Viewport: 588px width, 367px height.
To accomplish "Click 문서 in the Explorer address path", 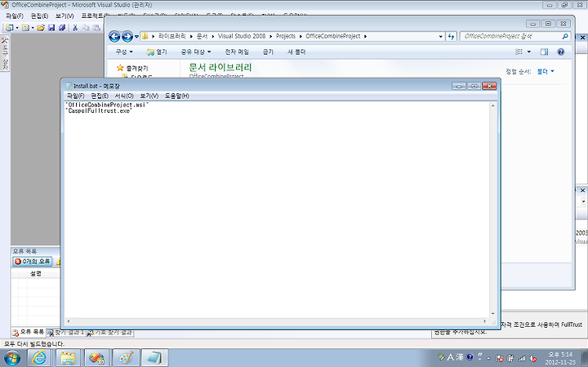I will point(203,36).
